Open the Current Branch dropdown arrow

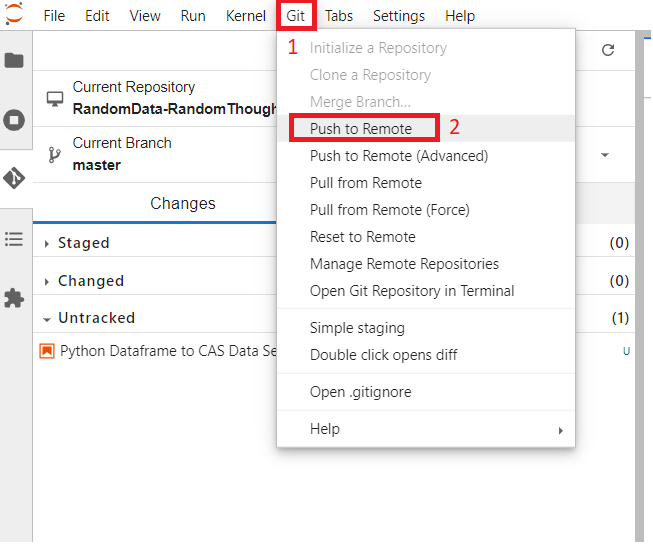[605, 155]
